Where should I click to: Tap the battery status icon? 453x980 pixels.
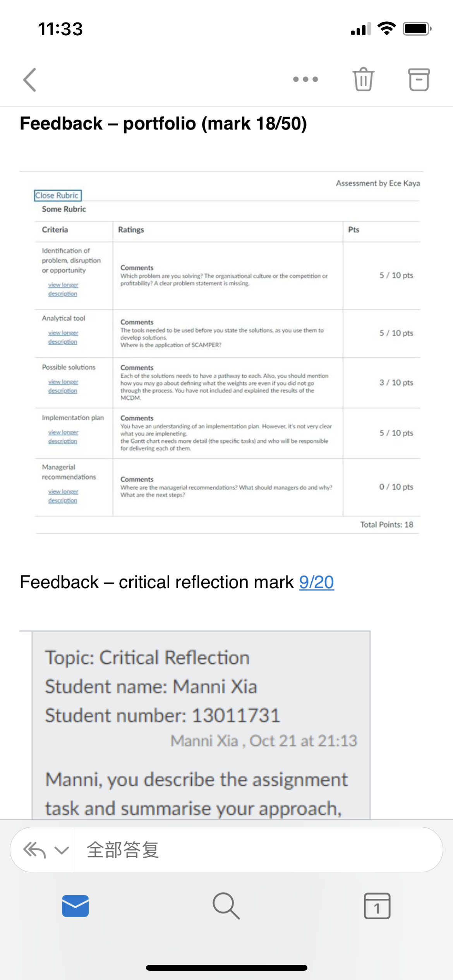pos(417,29)
